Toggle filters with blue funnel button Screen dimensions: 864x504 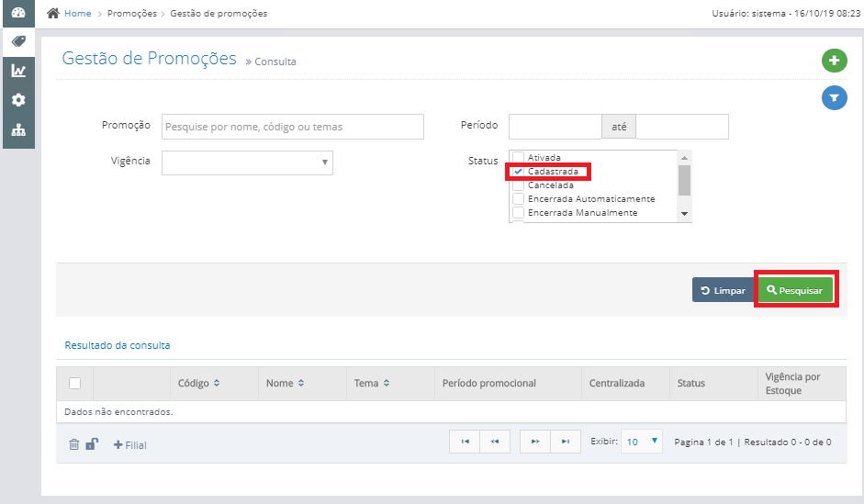pyautogui.click(x=834, y=98)
